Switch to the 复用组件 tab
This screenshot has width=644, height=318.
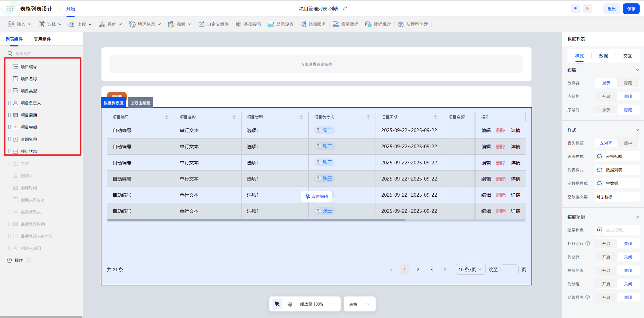coord(42,39)
